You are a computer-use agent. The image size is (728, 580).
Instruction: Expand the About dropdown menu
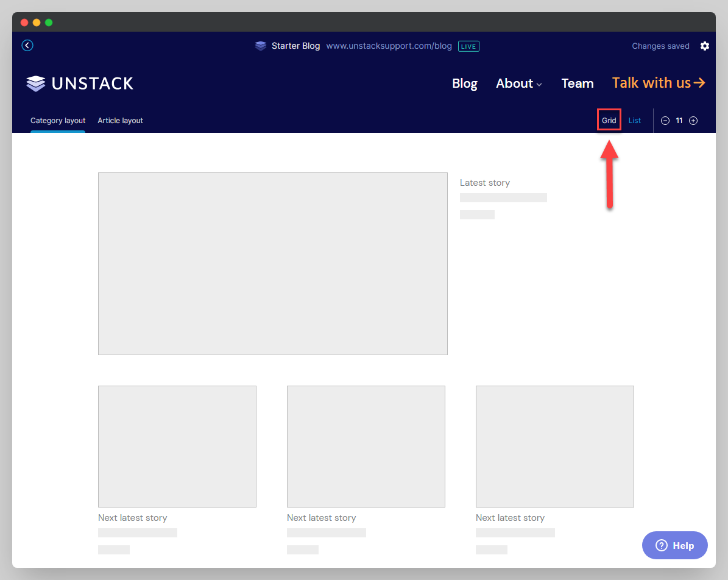(x=518, y=83)
